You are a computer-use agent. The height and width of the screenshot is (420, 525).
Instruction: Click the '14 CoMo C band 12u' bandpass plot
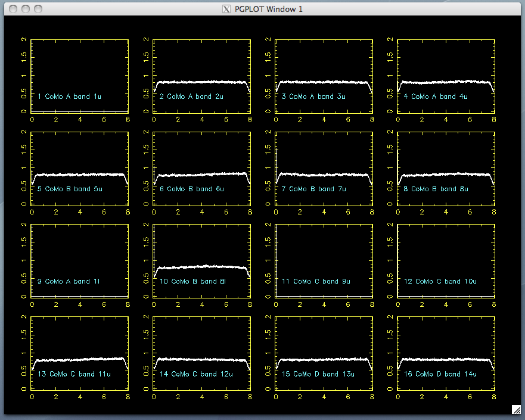[x=202, y=353]
